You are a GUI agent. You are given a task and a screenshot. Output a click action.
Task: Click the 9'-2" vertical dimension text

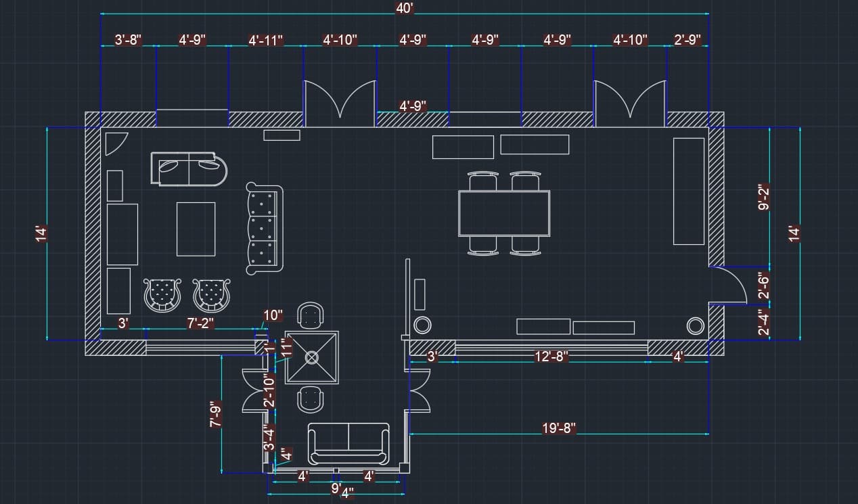coord(764,196)
